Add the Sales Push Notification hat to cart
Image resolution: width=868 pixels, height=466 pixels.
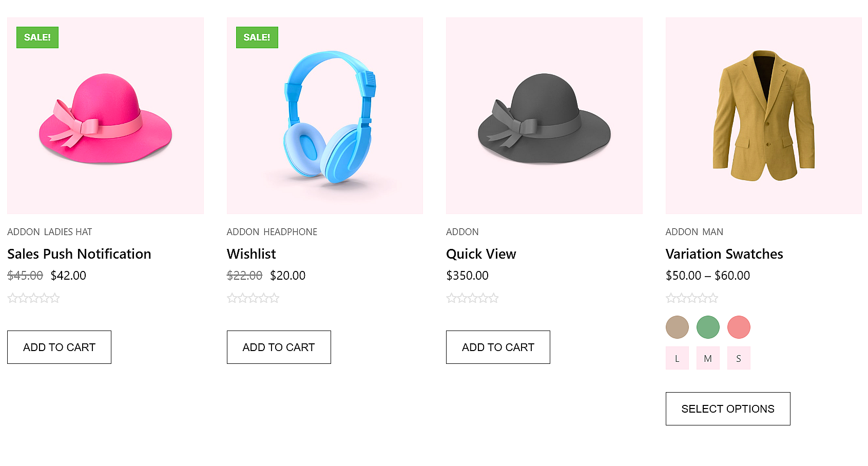coord(59,347)
